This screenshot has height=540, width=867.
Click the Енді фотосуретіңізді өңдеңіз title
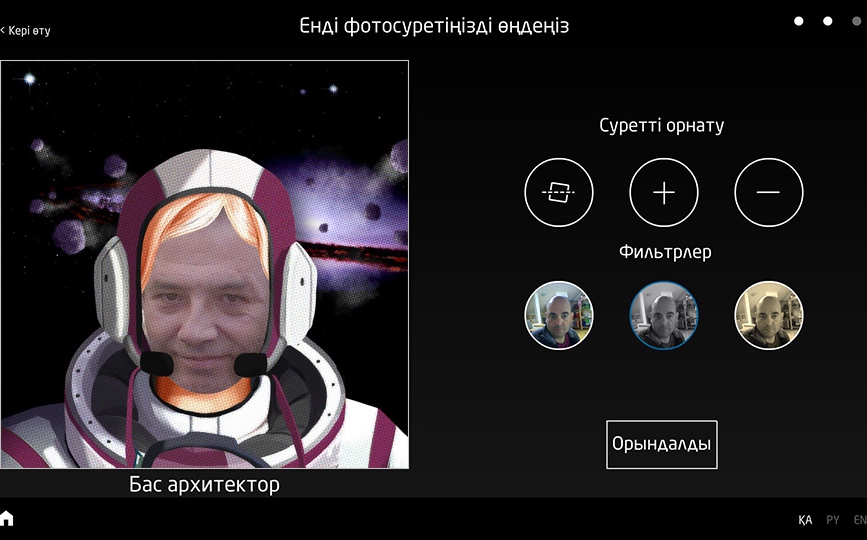(x=434, y=26)
